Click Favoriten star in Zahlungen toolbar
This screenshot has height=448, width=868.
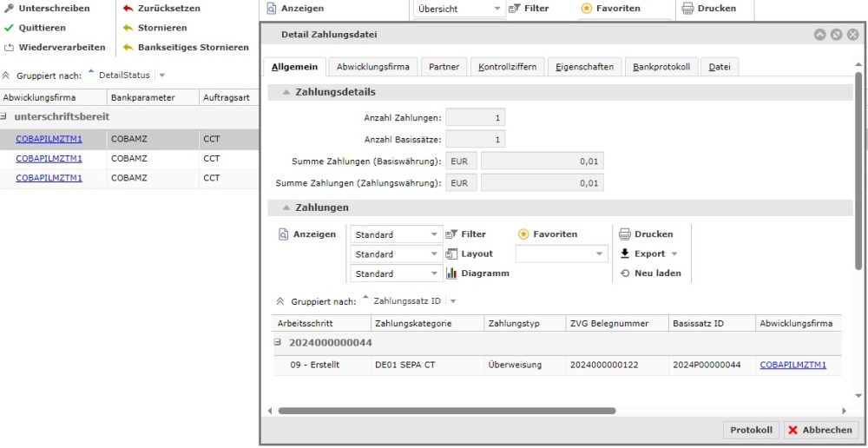[548, 234]
